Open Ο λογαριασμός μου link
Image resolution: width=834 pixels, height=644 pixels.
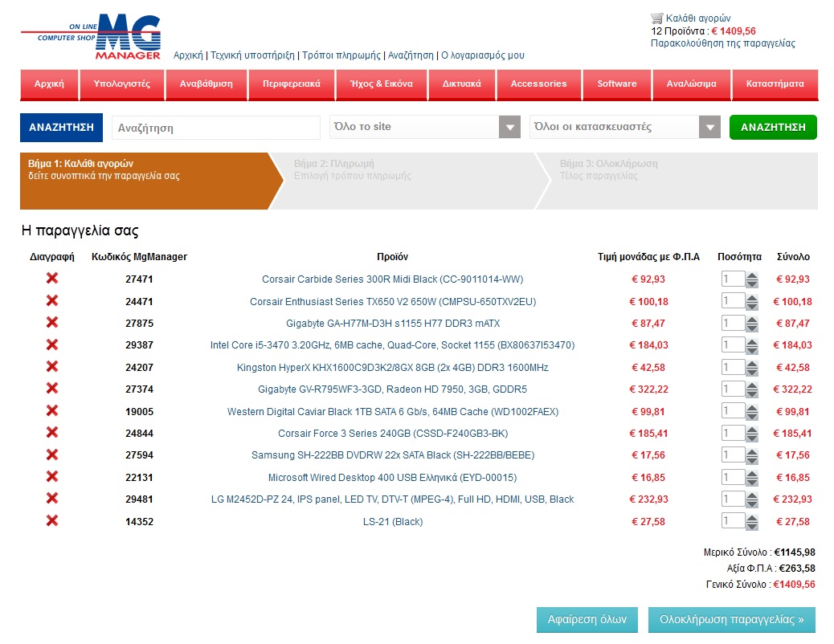pyautogui.click(x=482, y=55)
